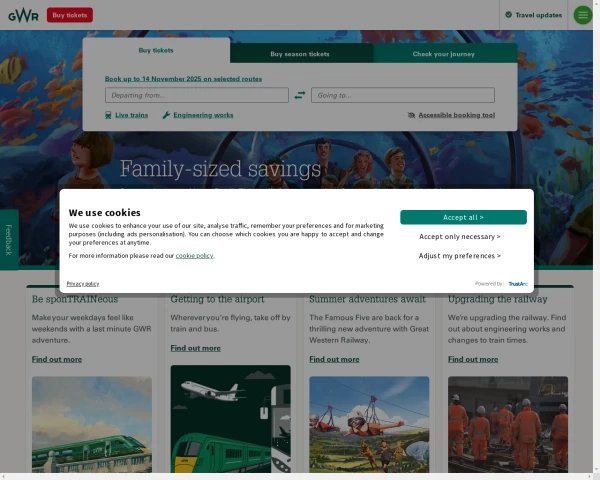Select Adjust my preferences

(x=460, y=256)
